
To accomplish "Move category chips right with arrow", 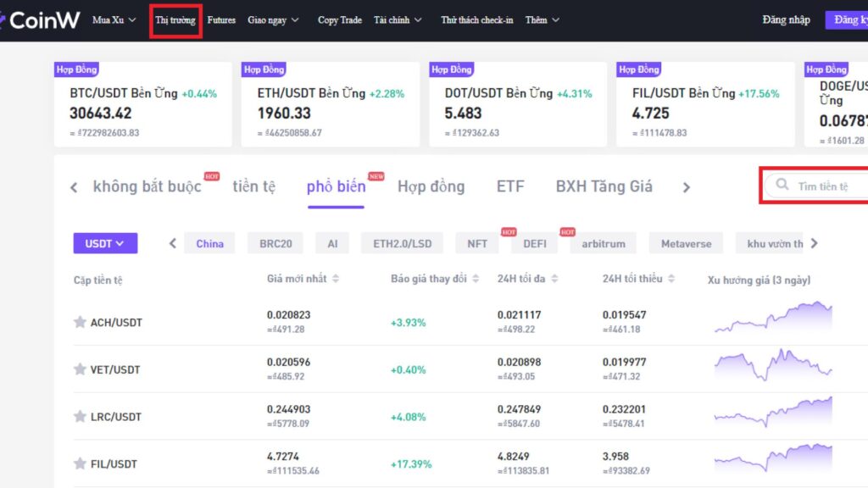I will point(814,243).
